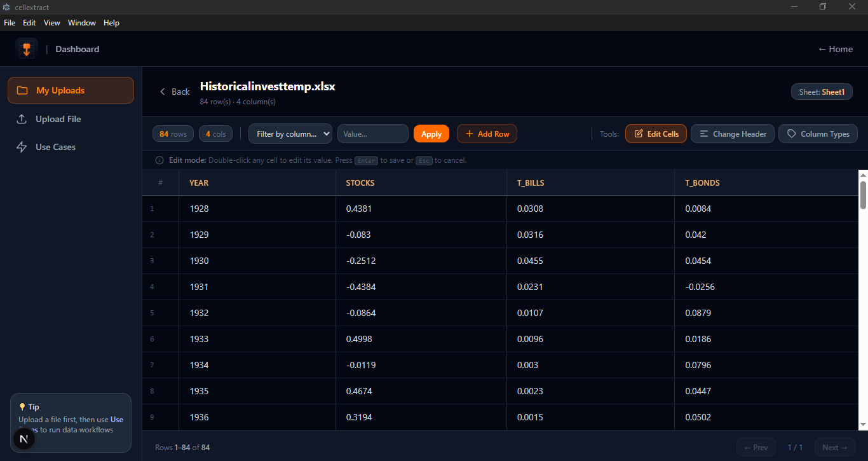868x461 pixels.
Task: Click the Back chevron arrow icon
Action: coord(163,92)
